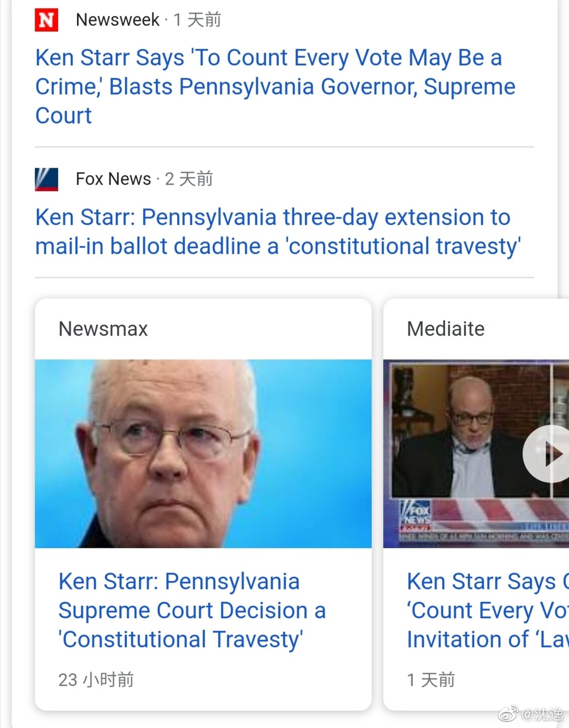Click the Newsweek red N logo icon
Image resolution: width=569 pixels, height=728 pixels.
tap(46, 20)
